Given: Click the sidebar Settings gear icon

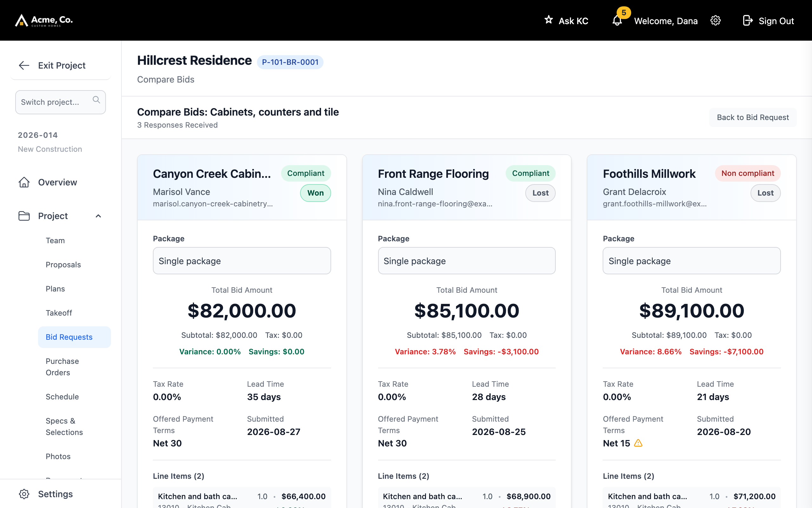Looking at the screenshot, I should [24, 494].
